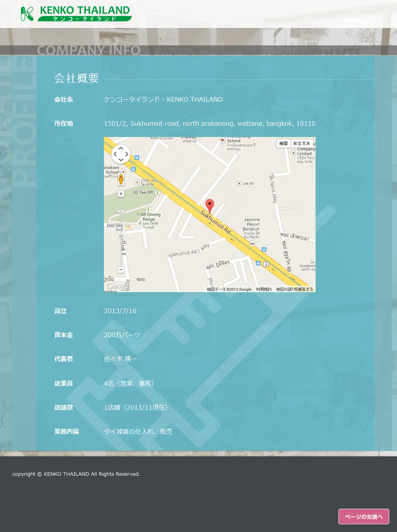
Task: Click the 所在地 row label
Action: coord(63,123)
